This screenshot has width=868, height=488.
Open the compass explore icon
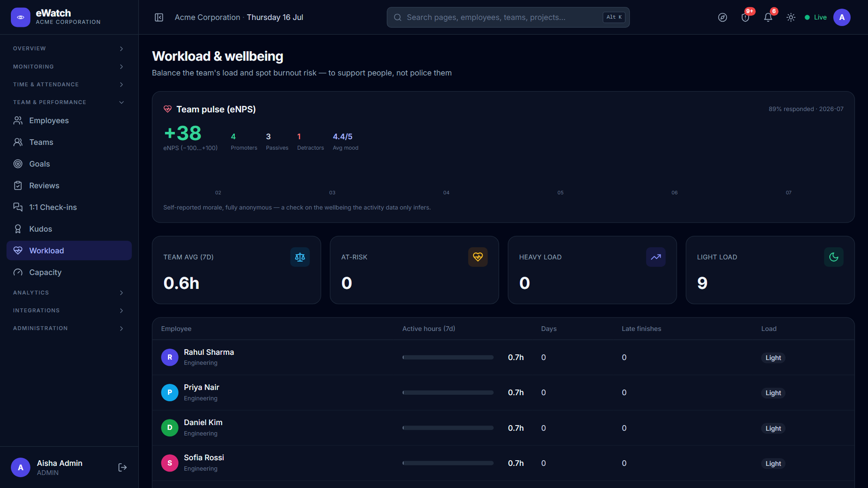click(723, 17)
